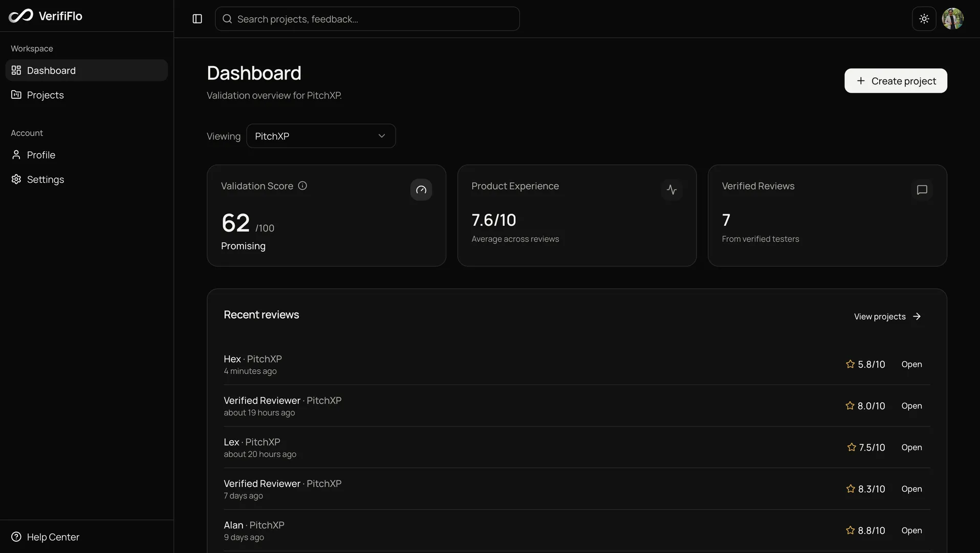Open the Lex review
The height and width of the screenshot is (553, 980).
point(911,447)
